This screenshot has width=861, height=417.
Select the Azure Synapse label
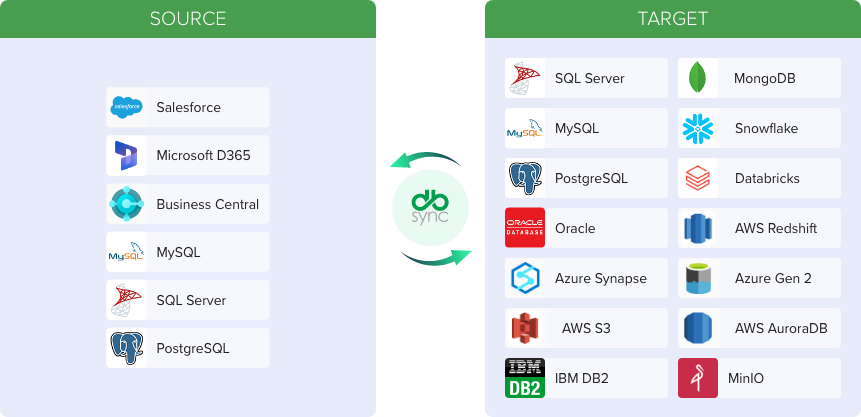(x=601, y=279)
